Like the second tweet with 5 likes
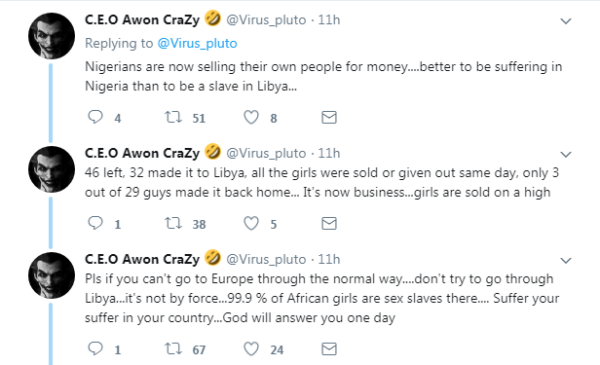600x365 pixels. 251,223
